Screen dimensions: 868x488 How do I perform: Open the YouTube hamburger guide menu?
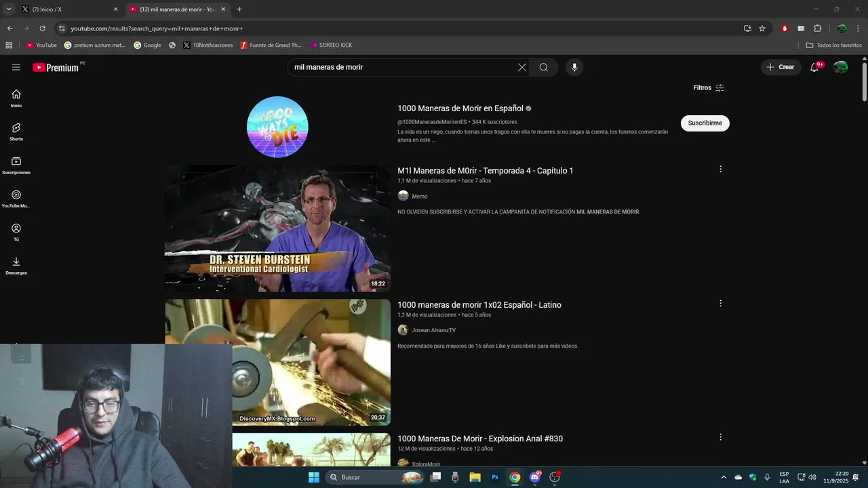(x=16, y=67)
